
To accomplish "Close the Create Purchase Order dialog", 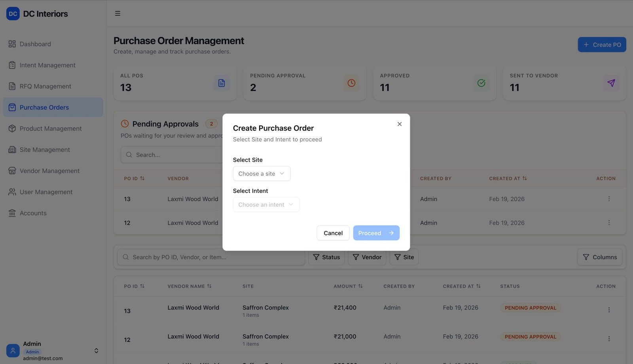I will coord(400,124).
